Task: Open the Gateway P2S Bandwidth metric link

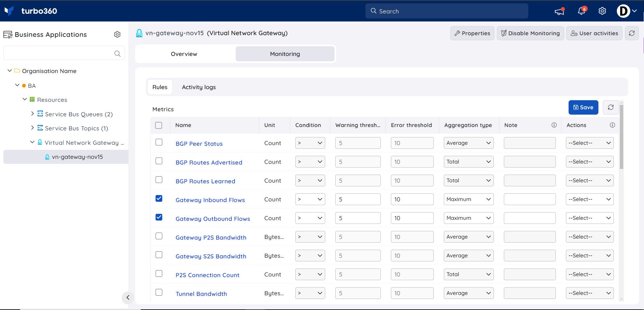Action: click(211, 238)
